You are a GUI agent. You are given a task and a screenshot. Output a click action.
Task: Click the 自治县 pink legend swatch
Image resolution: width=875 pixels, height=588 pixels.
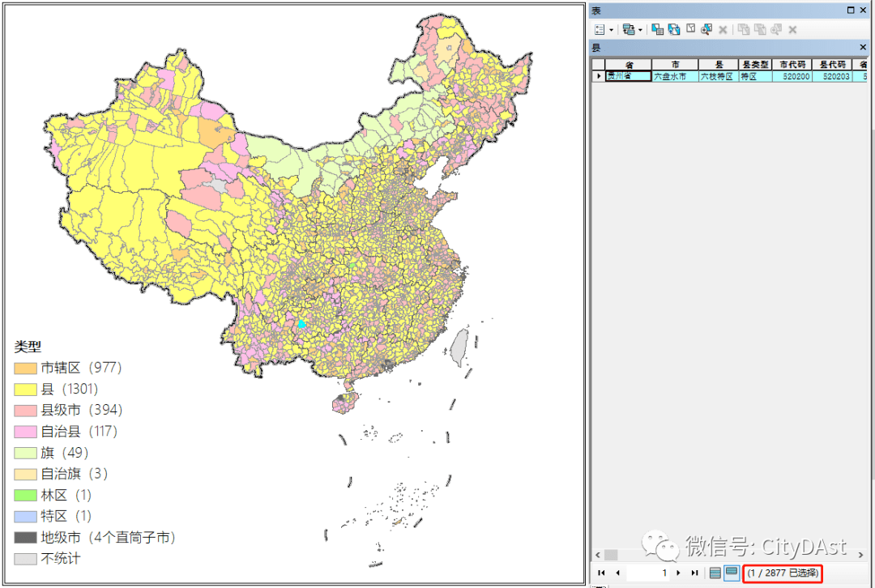click(x=26, y=431)
